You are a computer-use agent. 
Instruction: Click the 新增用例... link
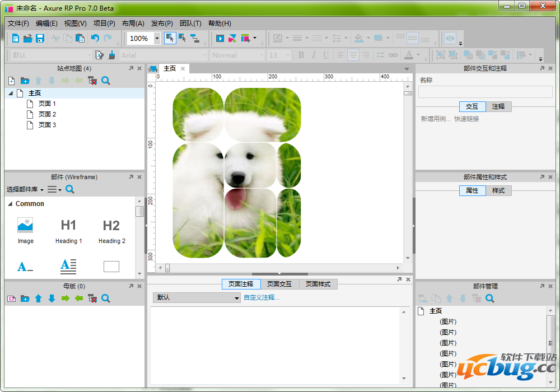(x=435, y=119)
